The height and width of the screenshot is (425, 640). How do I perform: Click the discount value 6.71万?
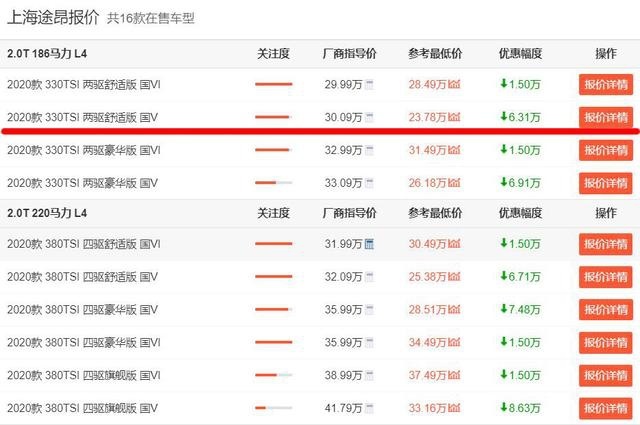tap(524, 277)
